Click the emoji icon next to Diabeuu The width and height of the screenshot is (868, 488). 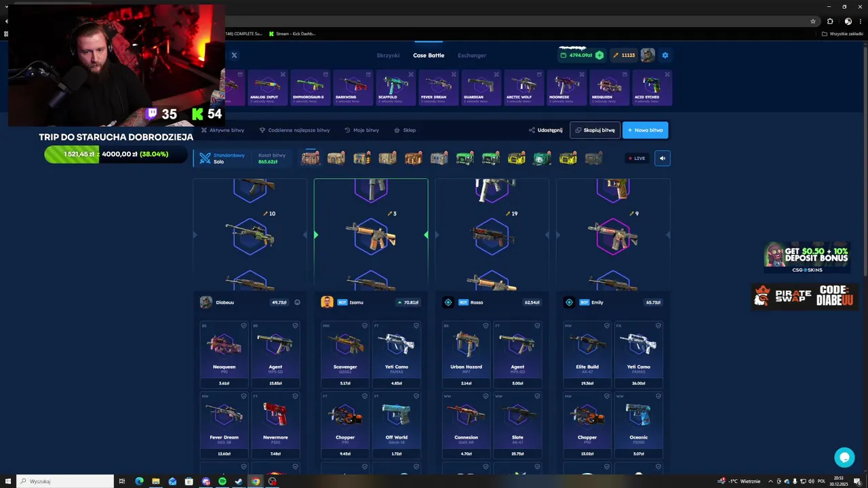point(297,302)
